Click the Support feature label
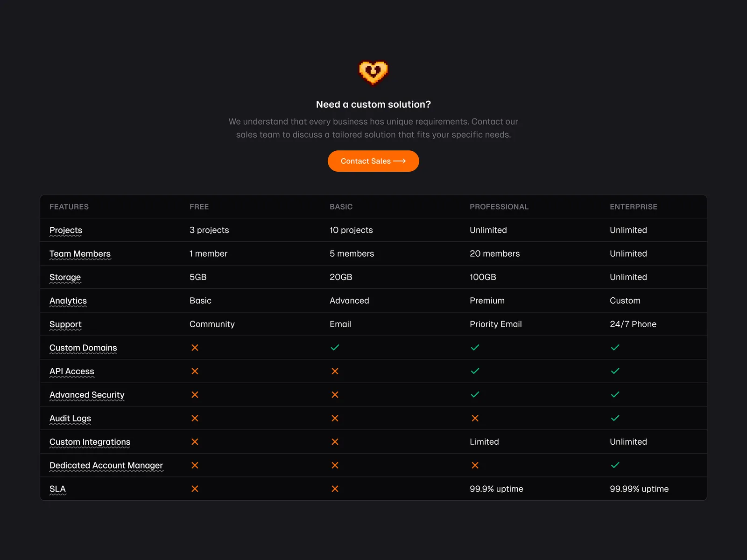Screen dimensions: 747x560 (x=65, y=324)
